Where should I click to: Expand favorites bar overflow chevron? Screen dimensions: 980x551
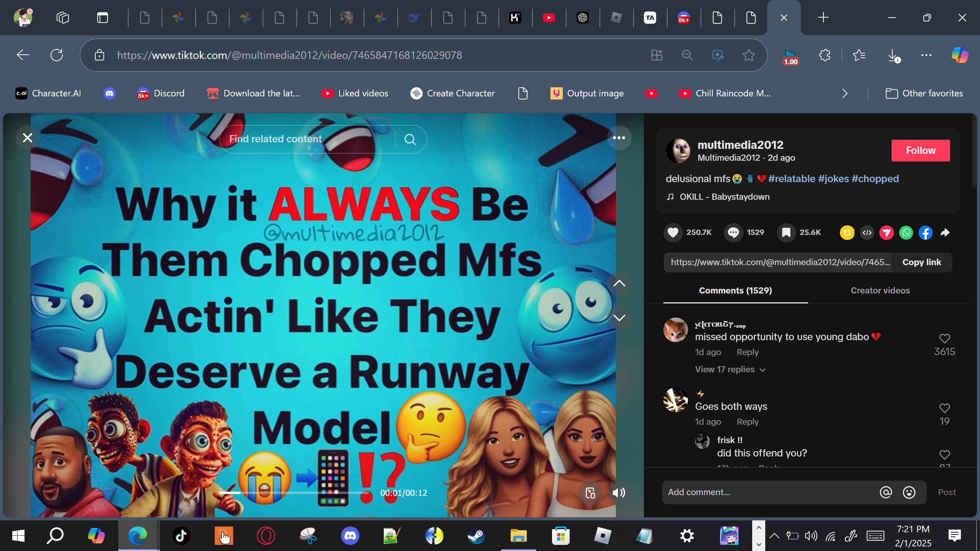[x=845, y=93]
